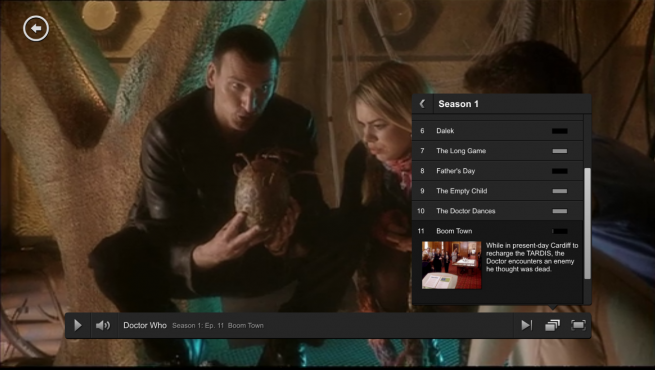Screen dimensions: 655x370
Task: Click the Boom Town episode description text
Action: pos(532,257)
